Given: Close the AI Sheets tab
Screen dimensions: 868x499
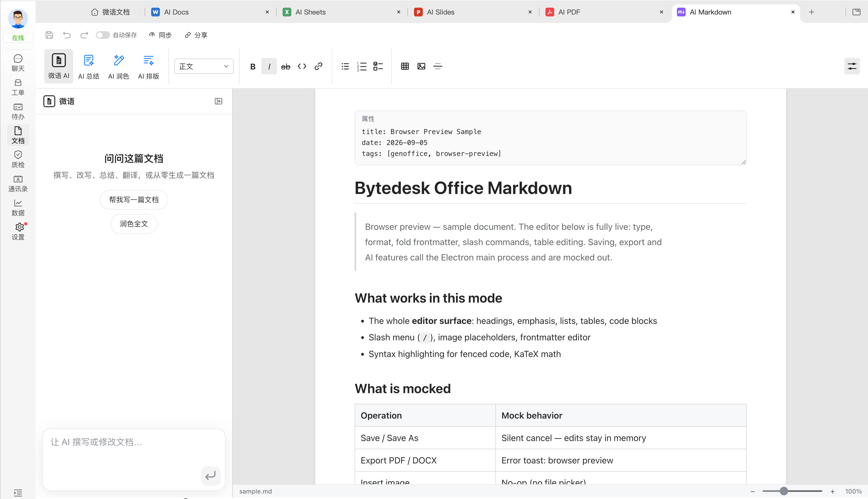Looking at the screenshot, I should (398, 12).
